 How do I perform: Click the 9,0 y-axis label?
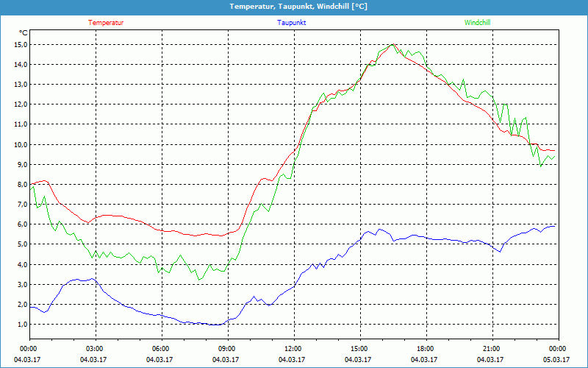[22, 164]
